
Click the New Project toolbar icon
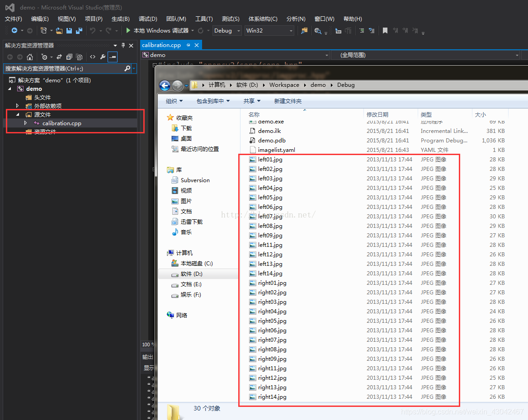[43, 31]
